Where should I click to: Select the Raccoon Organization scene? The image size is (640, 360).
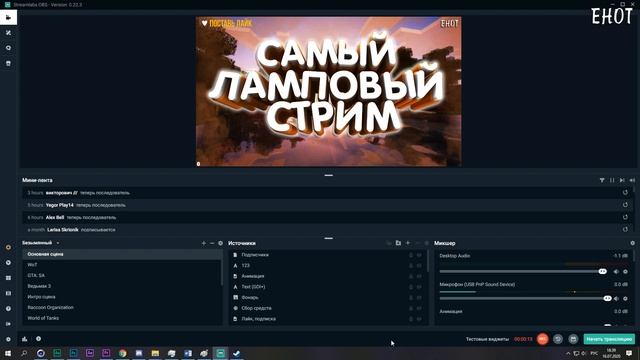click(x=122, y=307)
